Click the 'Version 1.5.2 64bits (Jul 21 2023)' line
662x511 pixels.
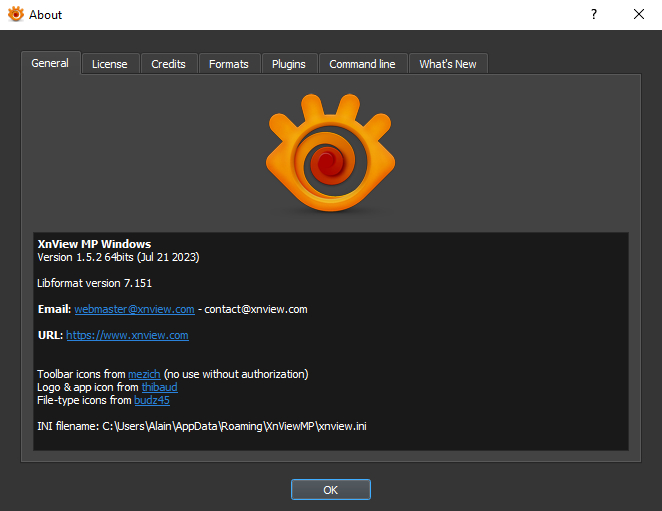tap(118, 257)
